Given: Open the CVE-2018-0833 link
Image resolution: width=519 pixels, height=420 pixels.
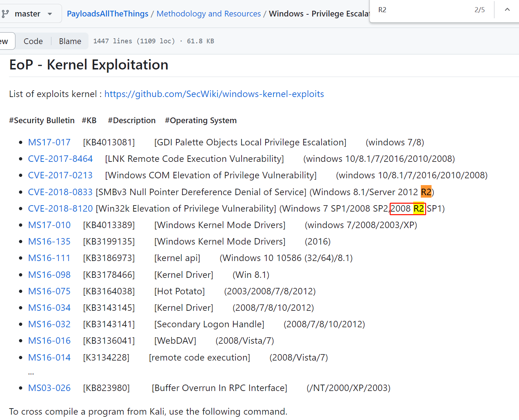Looking at the screenshot, I should pos(60,192).
